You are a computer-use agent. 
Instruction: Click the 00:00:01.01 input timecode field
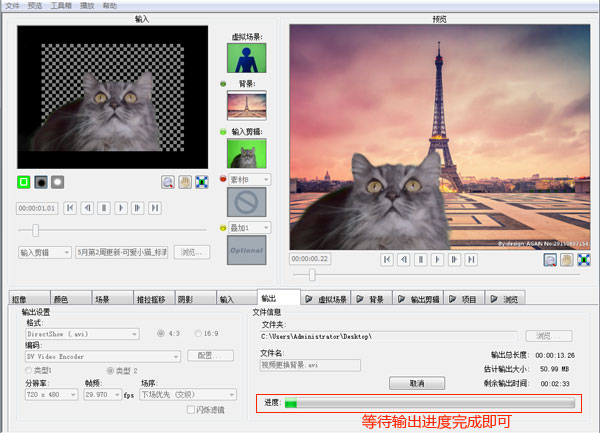tap(37, 208)
